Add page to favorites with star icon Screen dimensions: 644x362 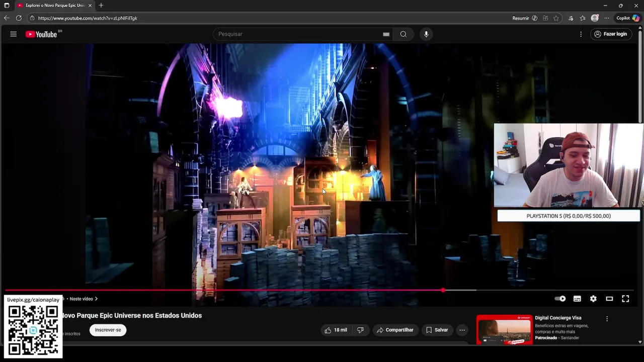point(556,18)
